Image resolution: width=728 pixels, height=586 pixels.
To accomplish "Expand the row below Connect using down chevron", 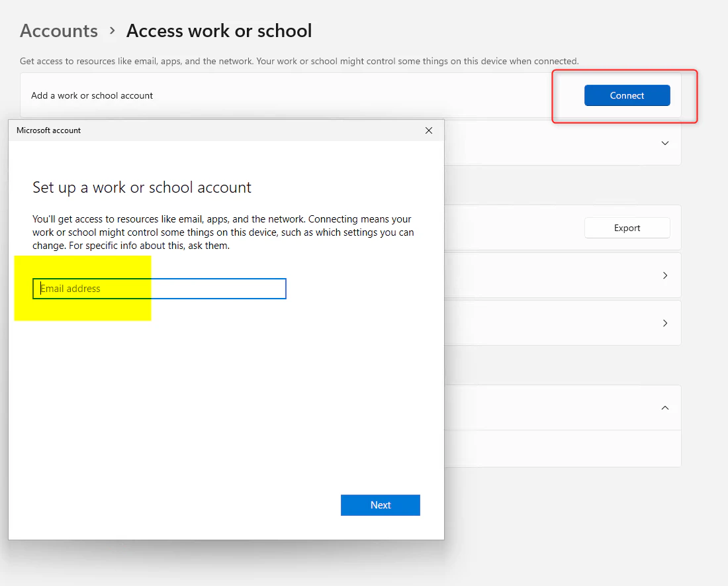I will (665, 143).
